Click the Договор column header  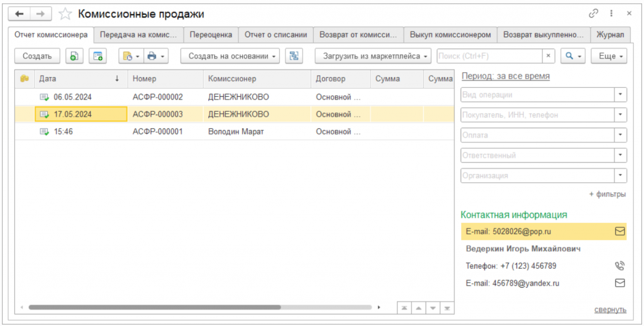[x=341, y=79]
